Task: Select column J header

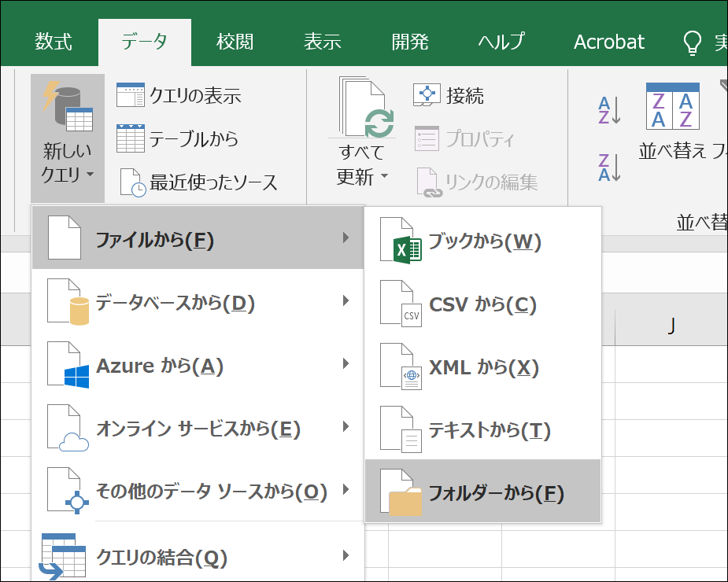Action: coord(671,326)
